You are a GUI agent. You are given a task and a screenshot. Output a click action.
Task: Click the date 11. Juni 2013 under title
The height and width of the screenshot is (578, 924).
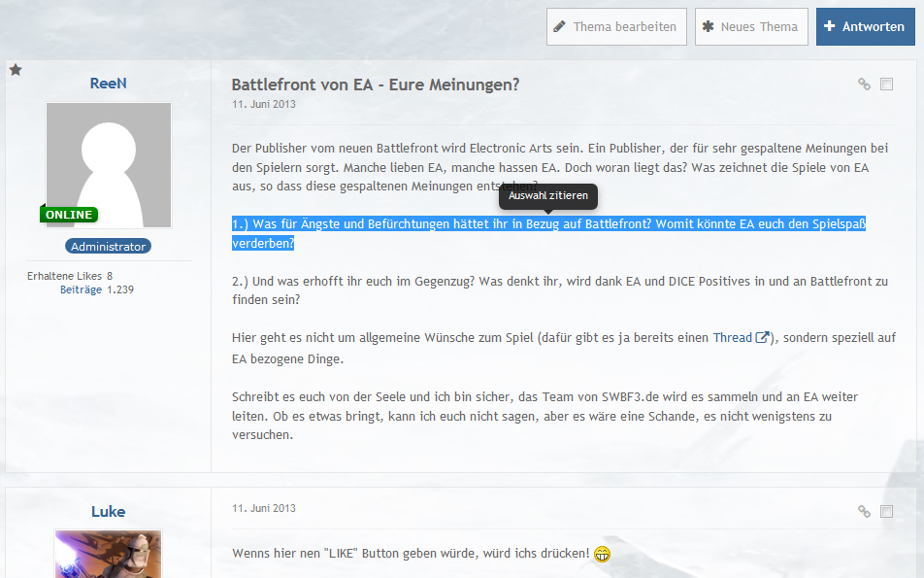pyautogui.click(x=264, y=104)
